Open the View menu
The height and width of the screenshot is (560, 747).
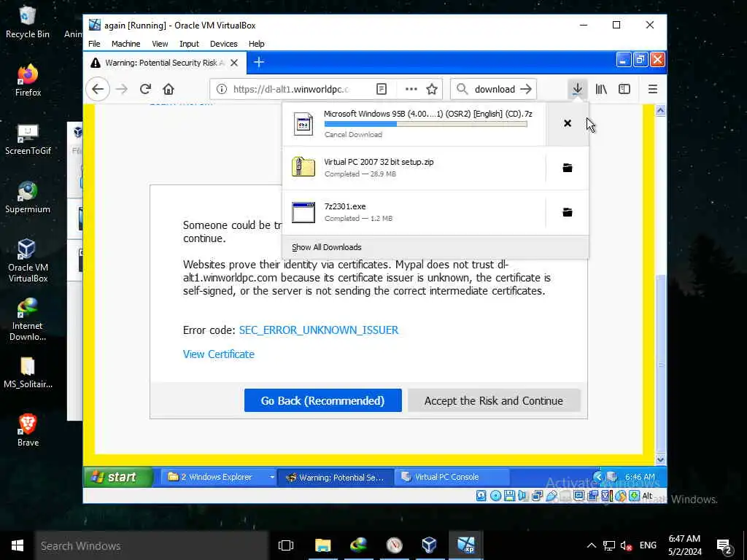click(x=160, y=44)
